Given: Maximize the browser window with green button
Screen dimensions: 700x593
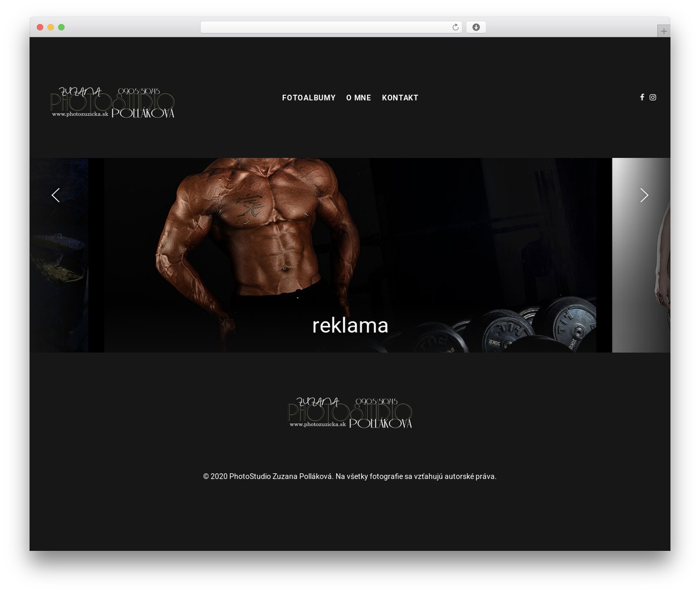Looking at the screenshot, I should [x=61, y=27].
